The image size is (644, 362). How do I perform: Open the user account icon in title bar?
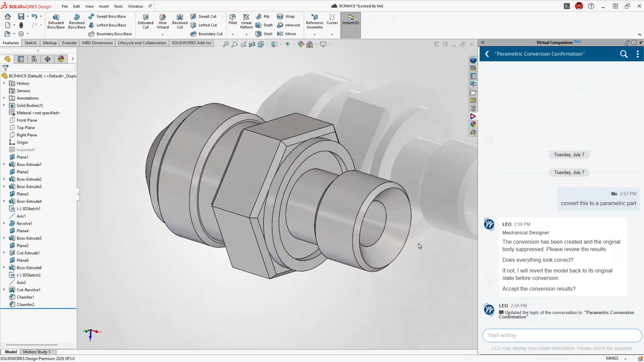click(579, 6)
